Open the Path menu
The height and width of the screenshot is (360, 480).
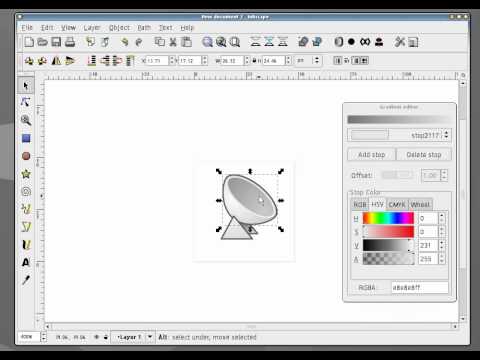pos(144,28)
